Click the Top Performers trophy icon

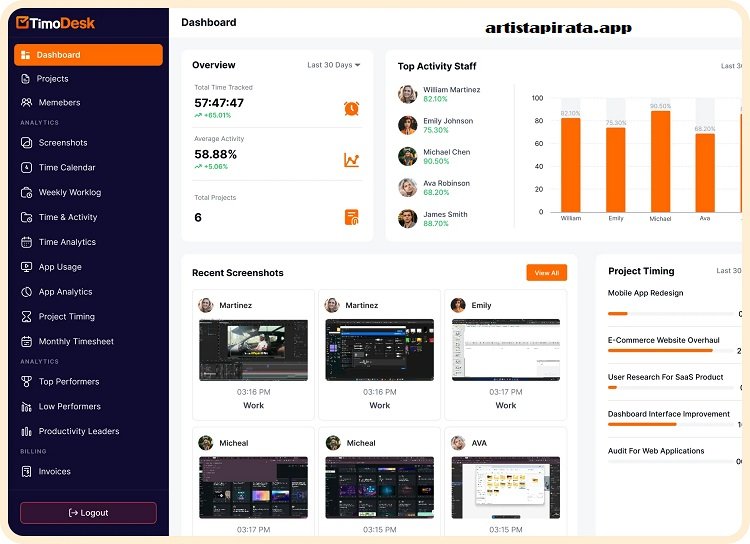pyautogui.click(x=26, y=382)
